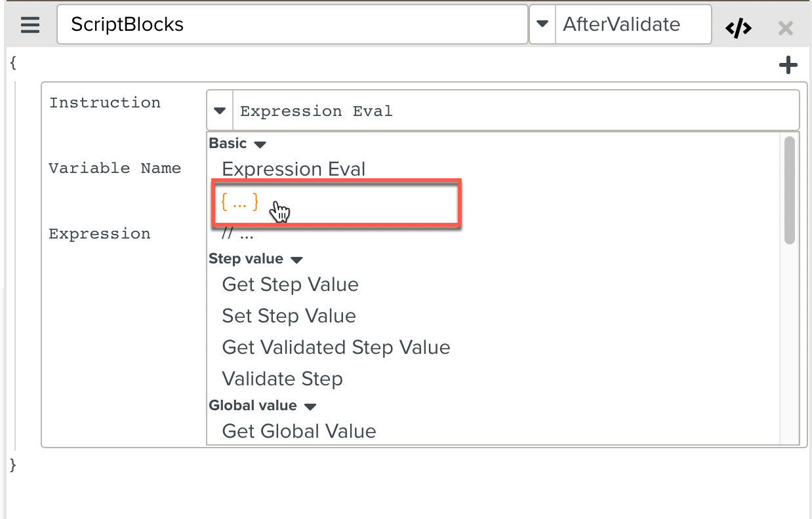Select the // ... comment instruction

tap(237, 234)
